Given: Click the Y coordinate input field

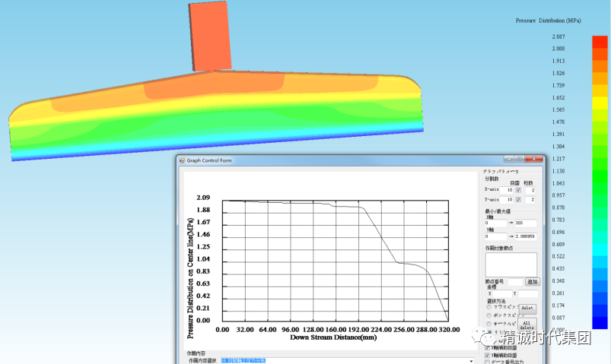Looking at the screenshot, I should pos(528,294).
